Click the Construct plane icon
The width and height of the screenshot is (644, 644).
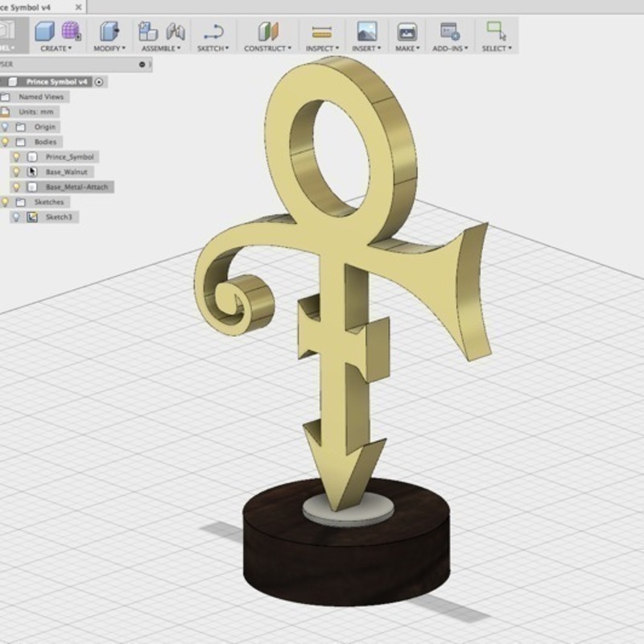click(268, 31)
